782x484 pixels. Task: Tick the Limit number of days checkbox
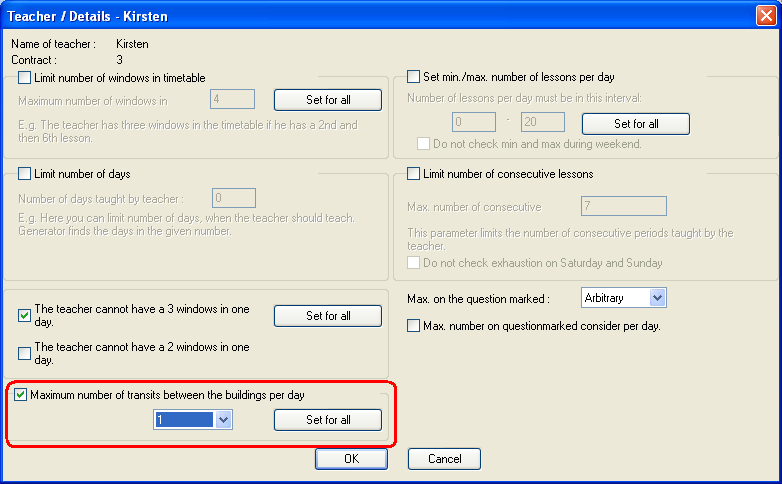coord(25,175)
